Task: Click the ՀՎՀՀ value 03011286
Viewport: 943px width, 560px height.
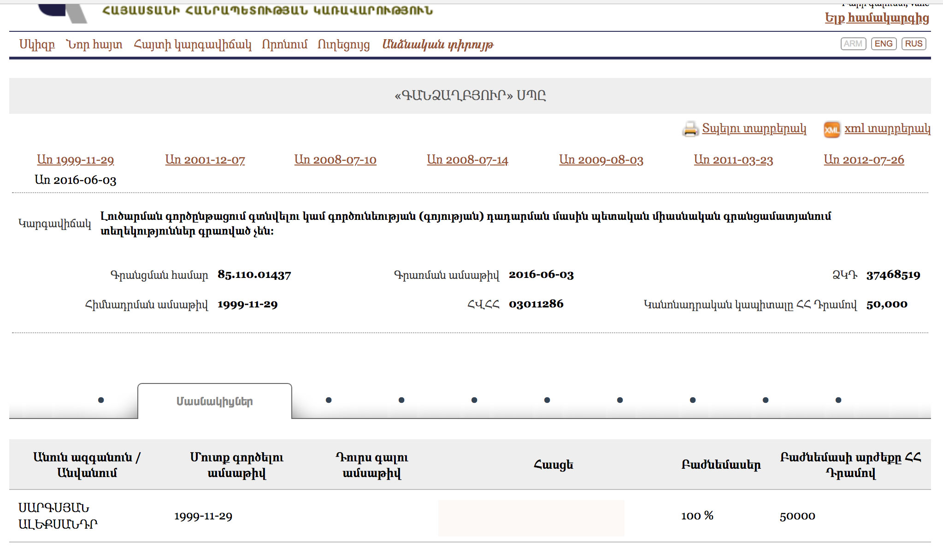Action: point(536,304)
